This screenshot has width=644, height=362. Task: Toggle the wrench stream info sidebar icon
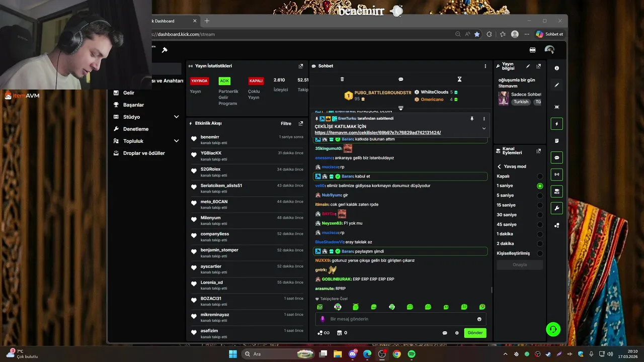pos(556,208)
